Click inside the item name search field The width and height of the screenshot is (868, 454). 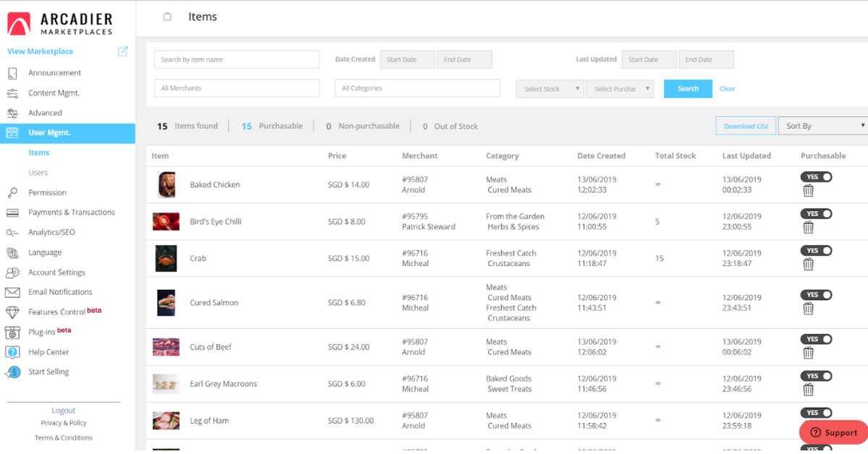[x=236, y=59]
